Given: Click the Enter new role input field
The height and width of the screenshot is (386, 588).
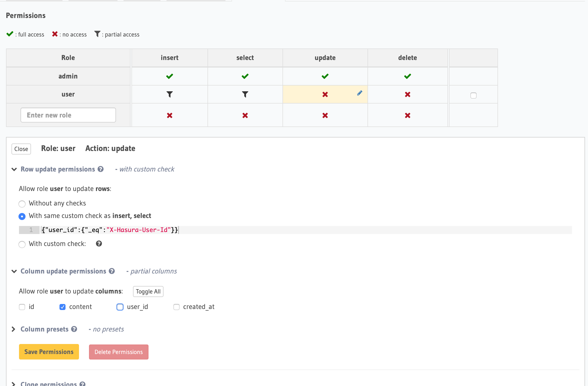Looking at the screenshot, I should click(68, 115).
